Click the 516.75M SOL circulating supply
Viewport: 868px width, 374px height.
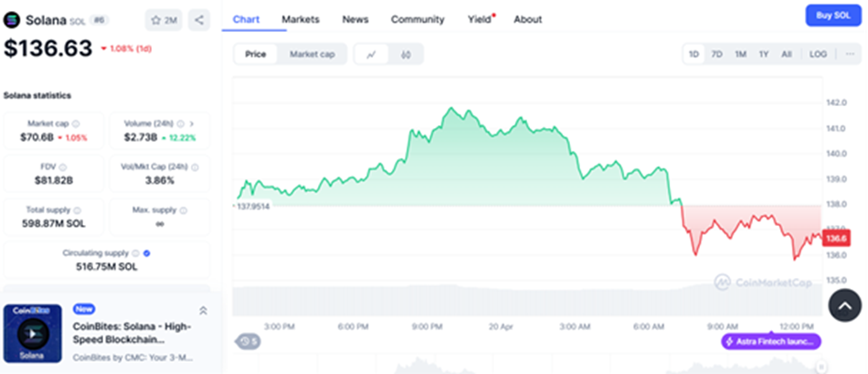107,266
